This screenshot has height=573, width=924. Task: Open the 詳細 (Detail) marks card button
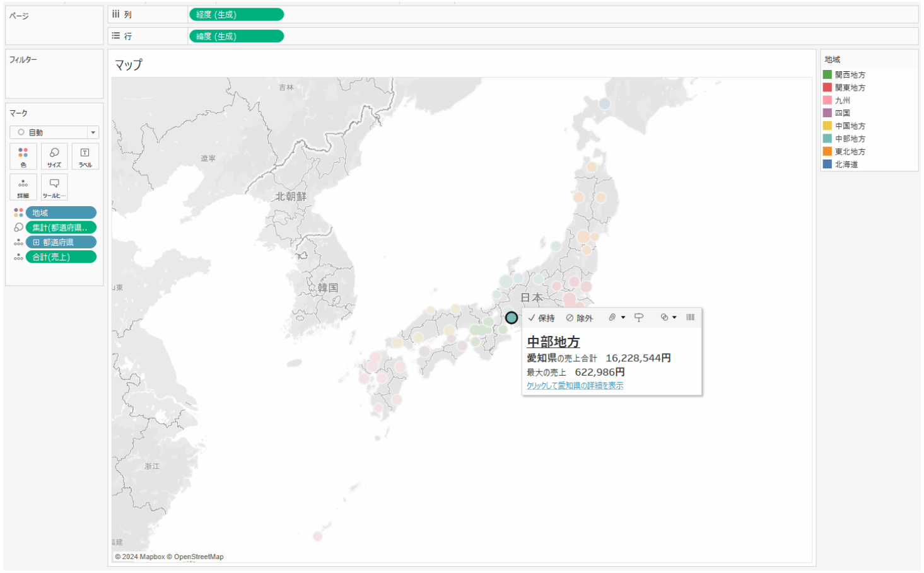click(x=23, y=187)
